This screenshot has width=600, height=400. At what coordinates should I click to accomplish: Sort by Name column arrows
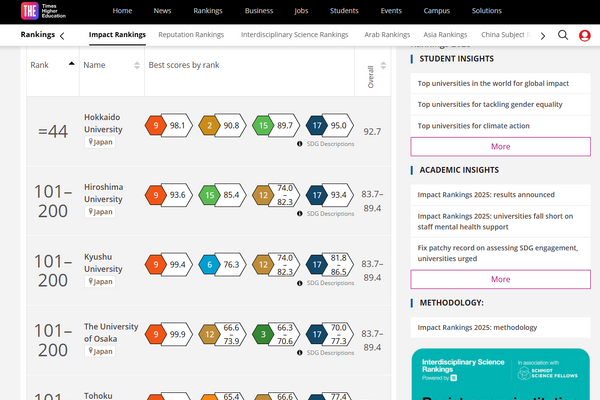[x=137, y=65]
